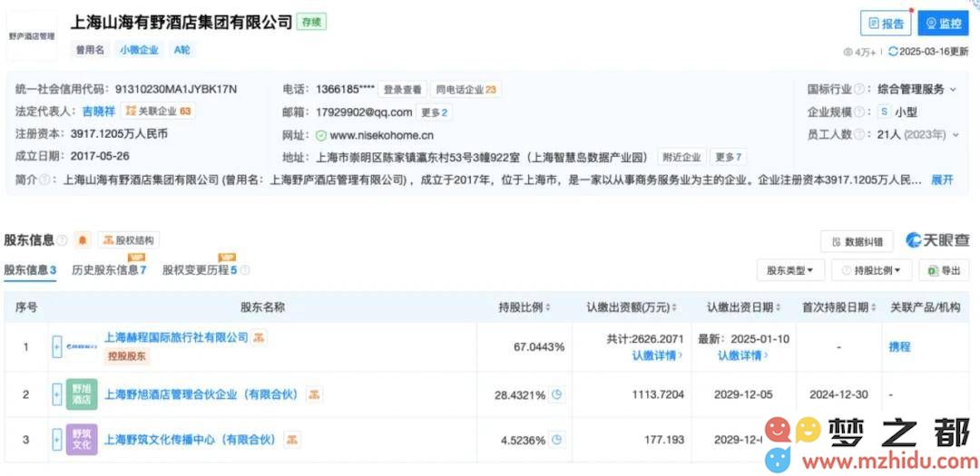980x476 pixels.
Task: Click help icon beside 员工人数
Action: (860, 134)
